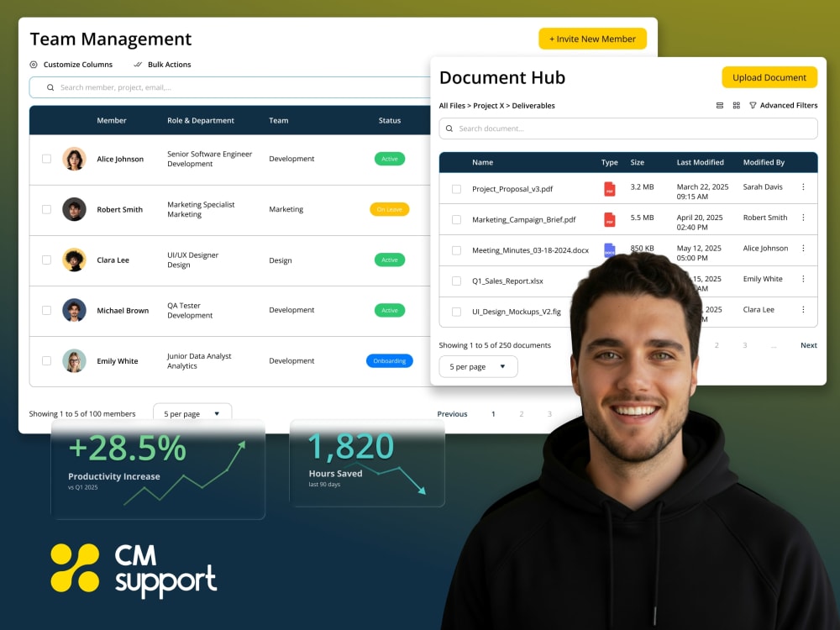
Task: Click All Files breadcrumb
Action: point(452,106)
